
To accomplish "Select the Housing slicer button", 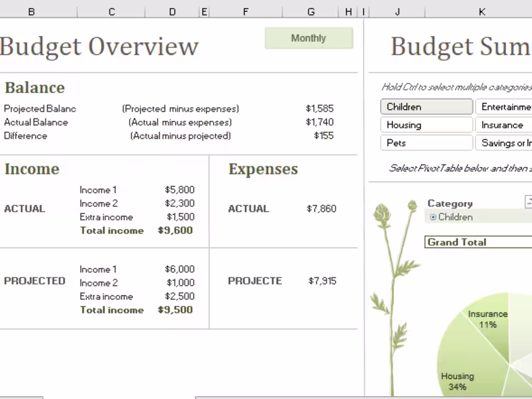I will click(426, 125).
